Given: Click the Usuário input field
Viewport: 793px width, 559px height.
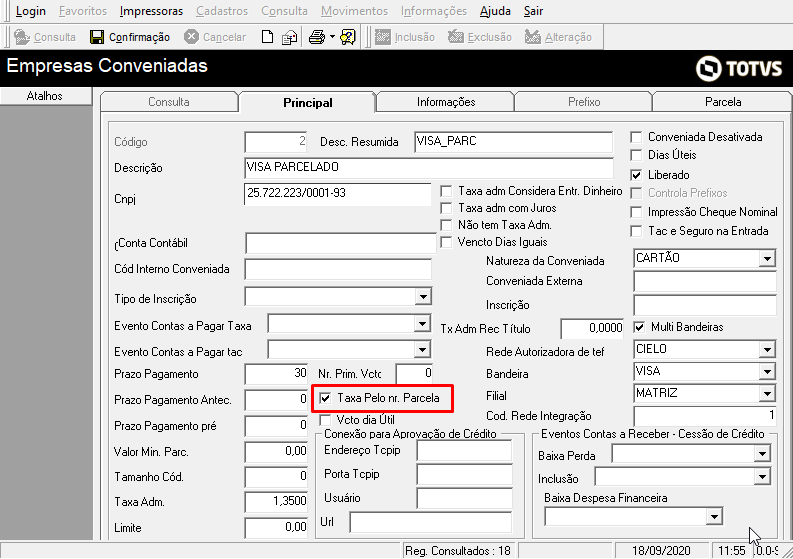Looking at the screenshot, I should [x=464, y=498].
